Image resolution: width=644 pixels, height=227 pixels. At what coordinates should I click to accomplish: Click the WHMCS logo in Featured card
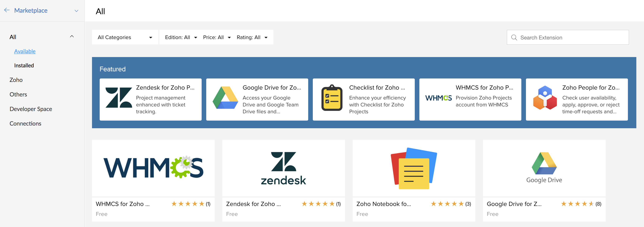pos(438,98)
